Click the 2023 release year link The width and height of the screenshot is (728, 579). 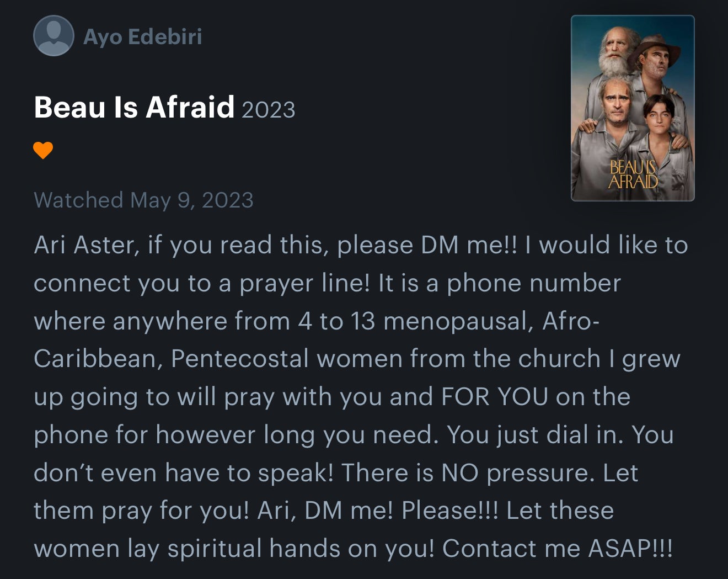click(x=268, y=110)
